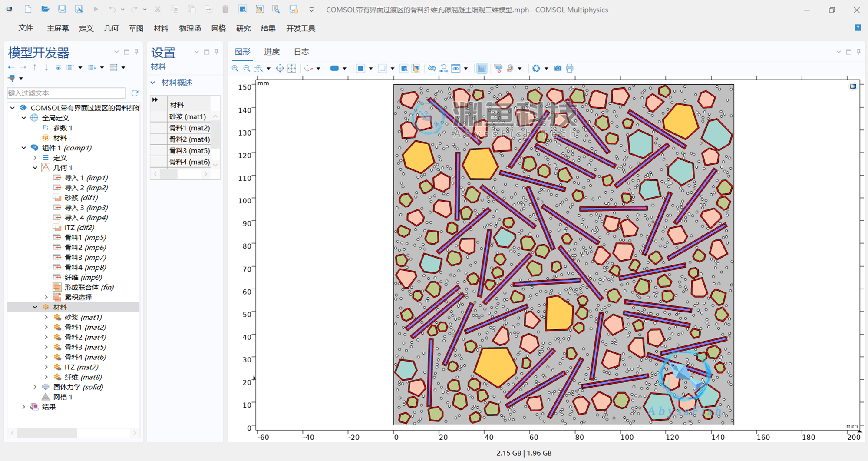The image size is (868, 461).
Task: Select the 网格 1 node
Action: pos(63,397)
